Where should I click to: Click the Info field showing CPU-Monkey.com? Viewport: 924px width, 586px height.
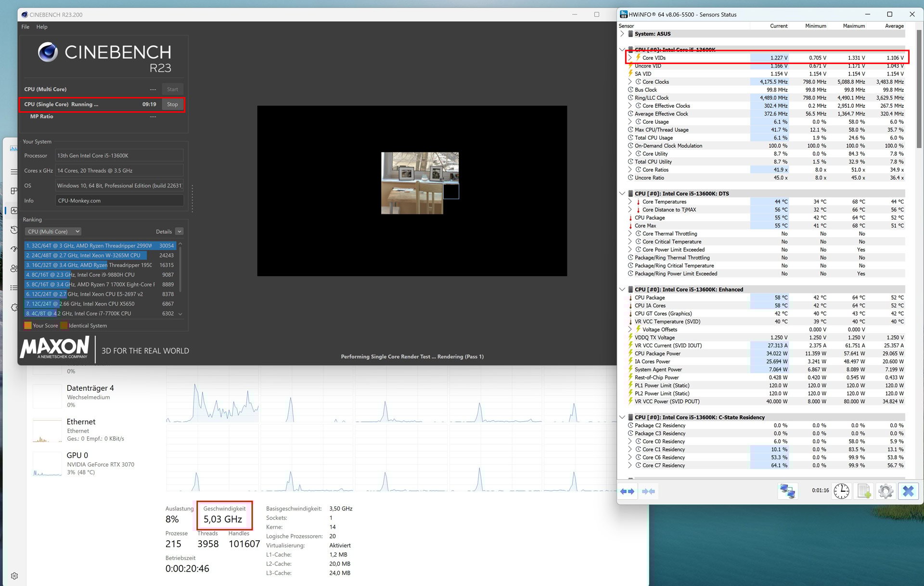coord(119,201)
